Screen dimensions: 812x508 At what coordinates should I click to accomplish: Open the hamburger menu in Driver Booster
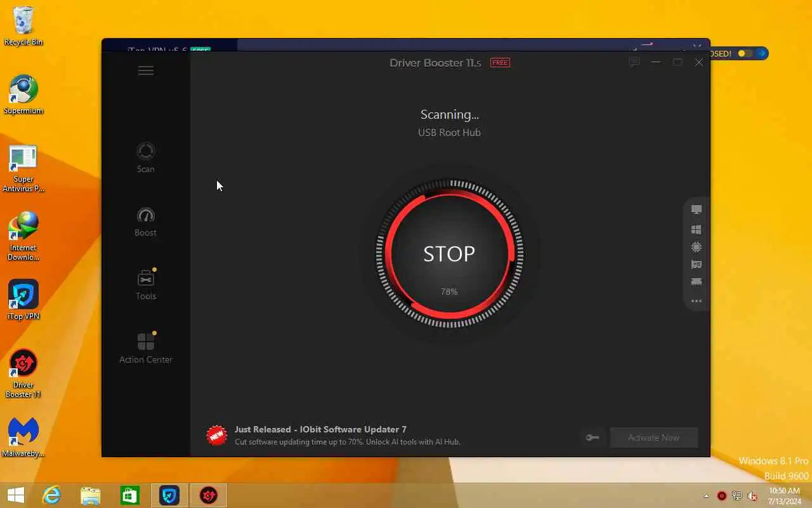146,70
